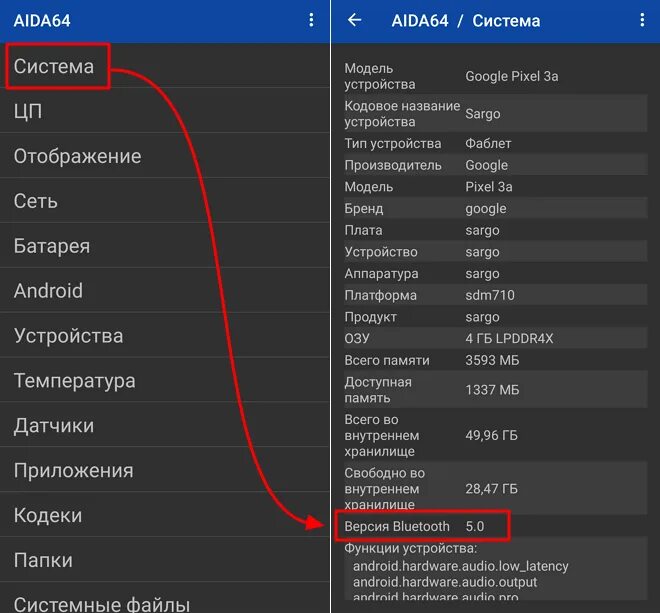Image resolution: width=660 pixels, height=613 pixels.
Task: Select android.hardware.audio.low_latency feature line
Action: [460, 566]
